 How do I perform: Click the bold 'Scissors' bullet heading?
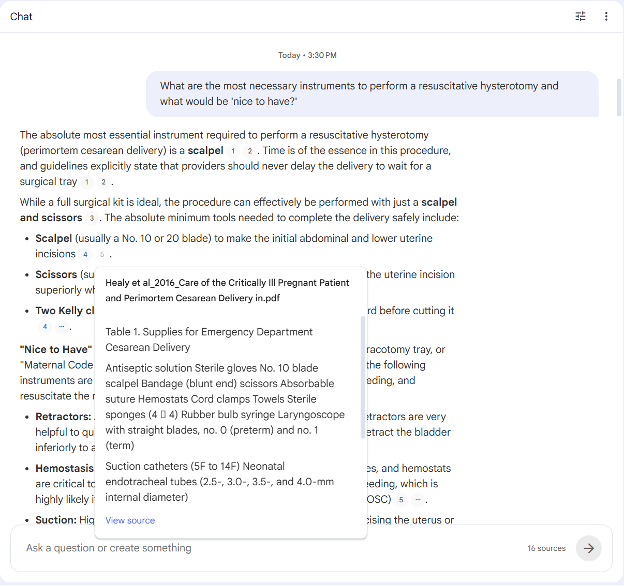pyautogui.click(x=56, y=275)
